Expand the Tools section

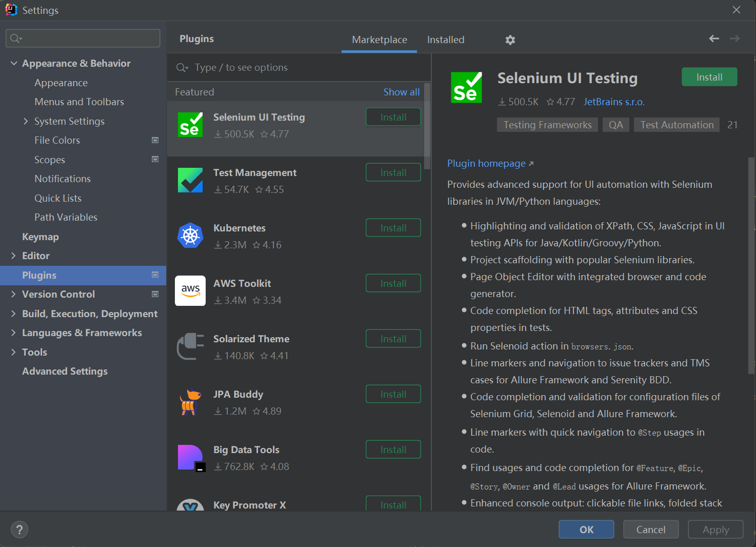(x=13, y=352)
